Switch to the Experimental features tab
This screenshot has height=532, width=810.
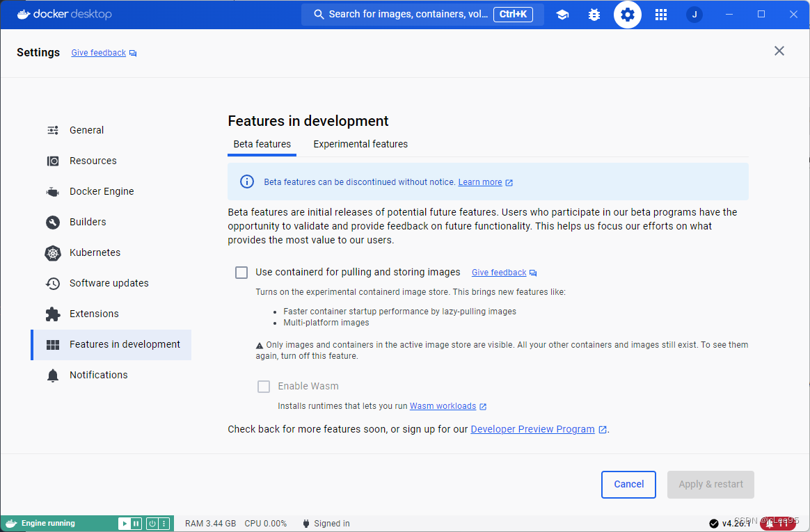click(x=360, y=145)
